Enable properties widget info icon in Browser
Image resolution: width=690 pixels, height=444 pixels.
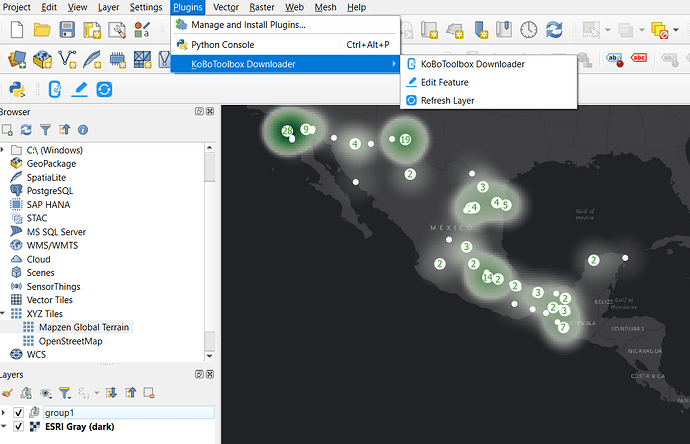83,130
